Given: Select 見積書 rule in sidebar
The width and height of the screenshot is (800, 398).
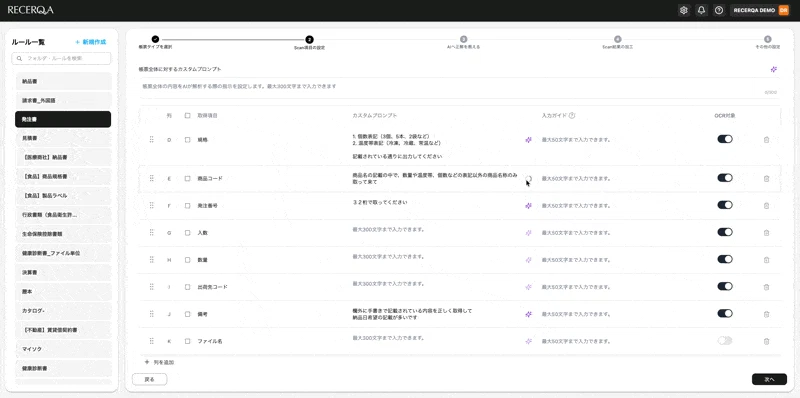Looking at the screenshot, I should (x=63, y=138).
